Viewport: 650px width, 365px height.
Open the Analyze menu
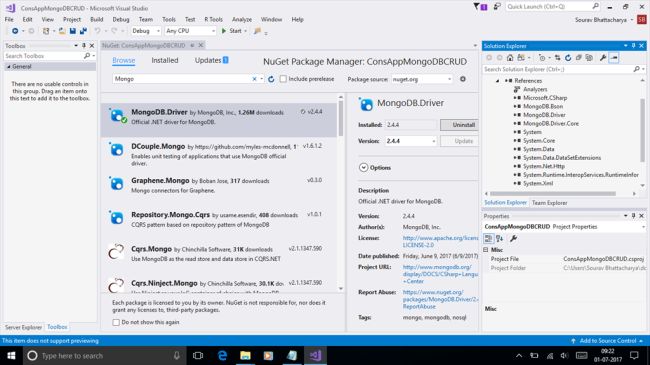pyautogui.click(x=242, y=19)
